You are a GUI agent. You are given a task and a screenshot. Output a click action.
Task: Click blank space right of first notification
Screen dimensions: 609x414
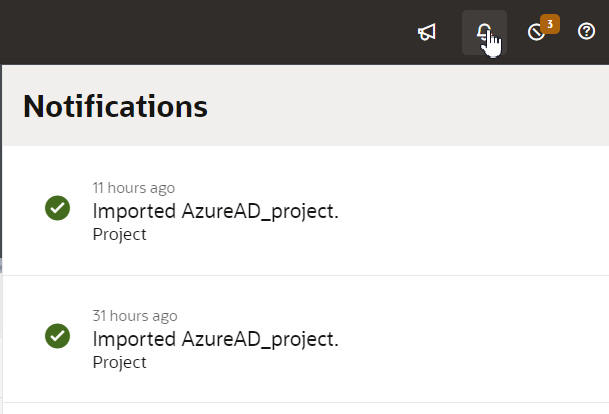480,210
